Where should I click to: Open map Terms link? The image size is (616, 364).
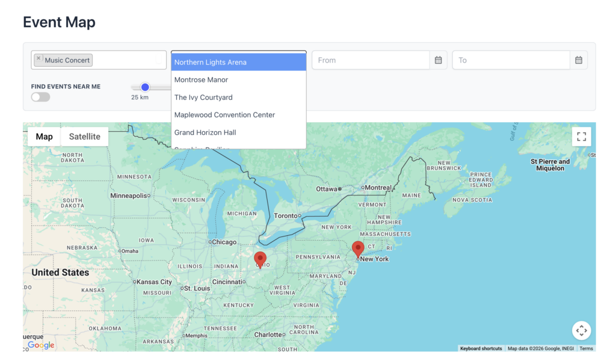(x=586, y=348)
